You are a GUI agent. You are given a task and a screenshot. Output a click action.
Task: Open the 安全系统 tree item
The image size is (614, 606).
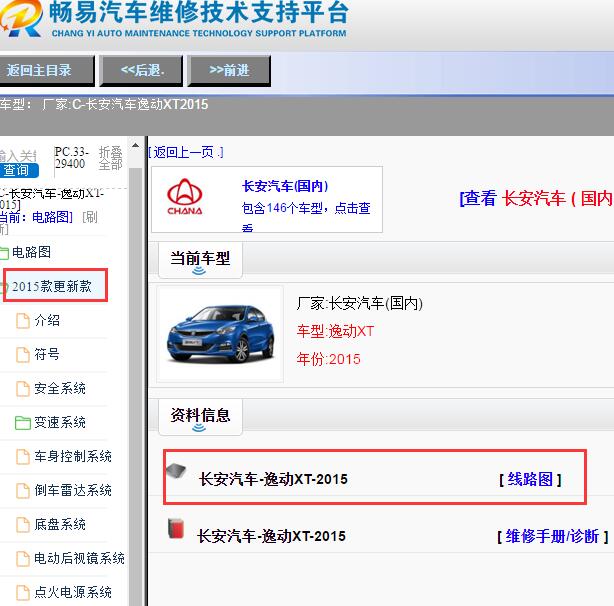pos(60,388)
